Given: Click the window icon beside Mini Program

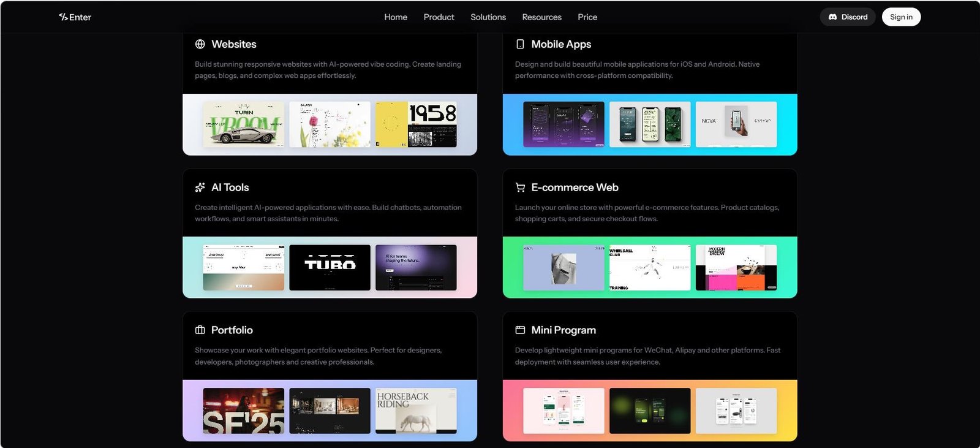Looking at the screenshot, I should pos(520,330).
